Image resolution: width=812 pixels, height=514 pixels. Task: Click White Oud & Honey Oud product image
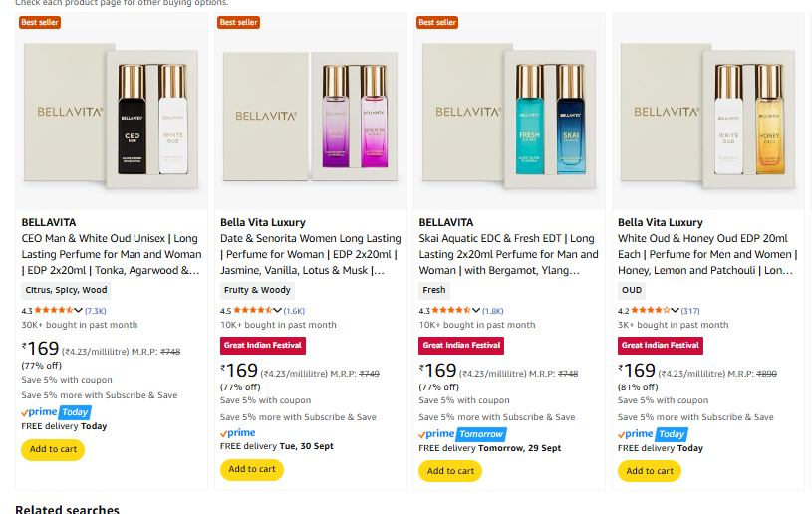707,112
